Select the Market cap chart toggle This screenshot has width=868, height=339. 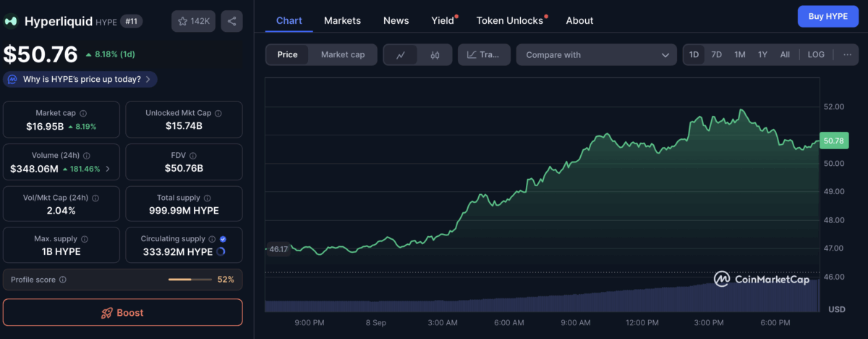pos(343,55)
